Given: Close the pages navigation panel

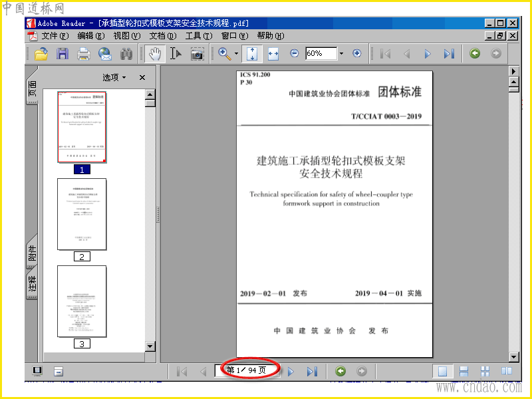Looking at the screenshot, I should [x=142, y=77].
